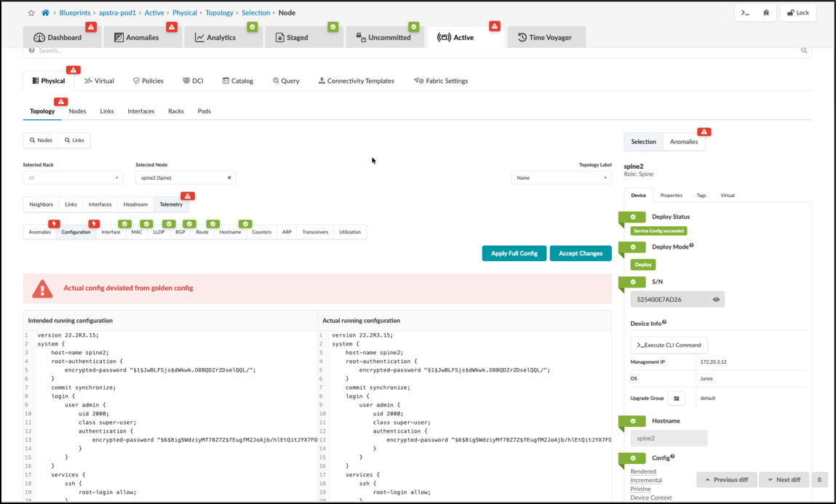
Task: Click the bug report icon button
Action: tap(766, 13)
